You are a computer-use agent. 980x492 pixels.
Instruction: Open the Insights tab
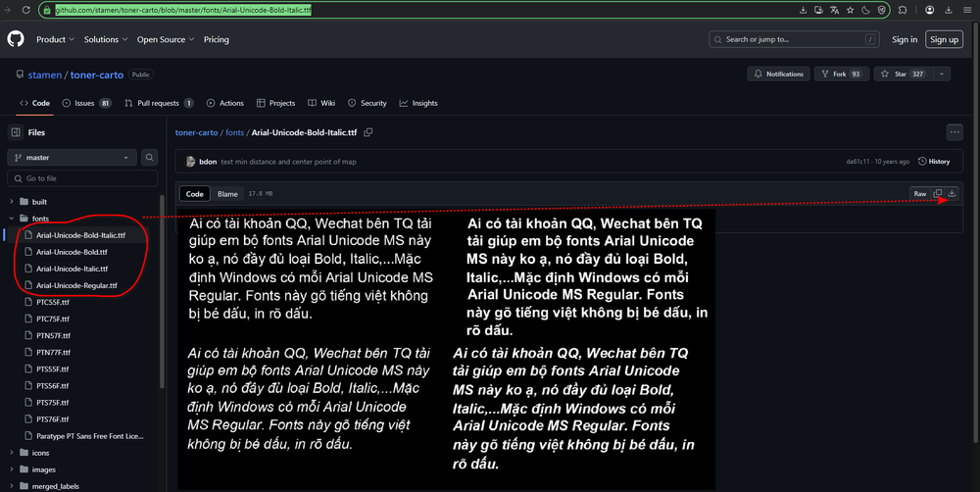pyautogui.click(x=418, y=103)
